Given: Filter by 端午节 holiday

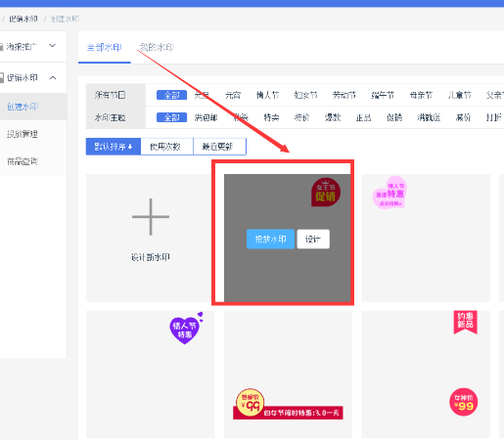Looking at the screenshot, I should click(383, 95).
